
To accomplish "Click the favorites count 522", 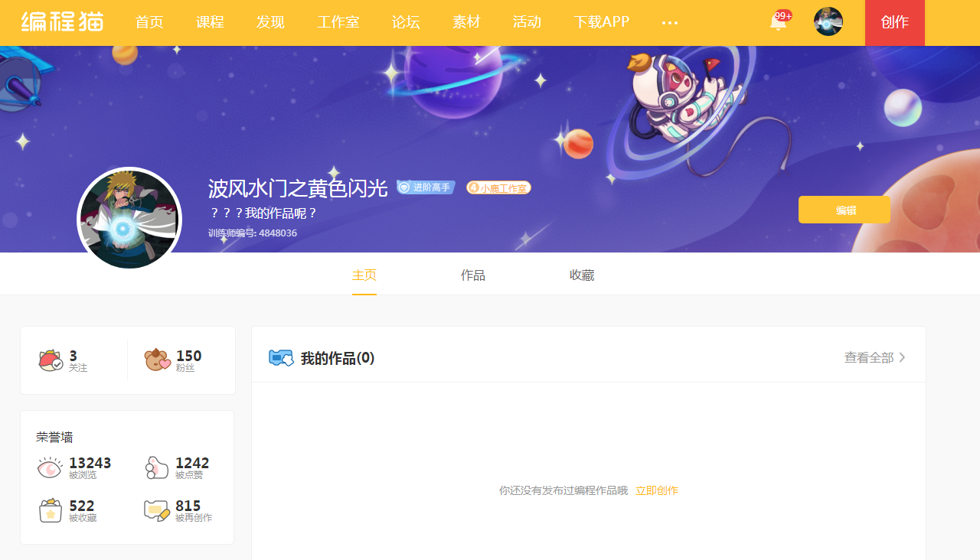I will [81, 506].
